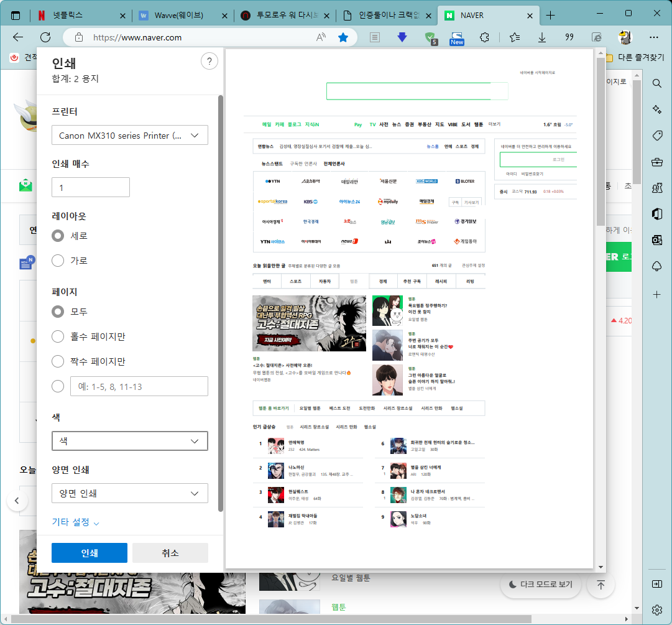Image resolution: width=672 pixels, height=625 pixels.
Task: Open the sidebar shopping tag icon
Action: point(657,136)
